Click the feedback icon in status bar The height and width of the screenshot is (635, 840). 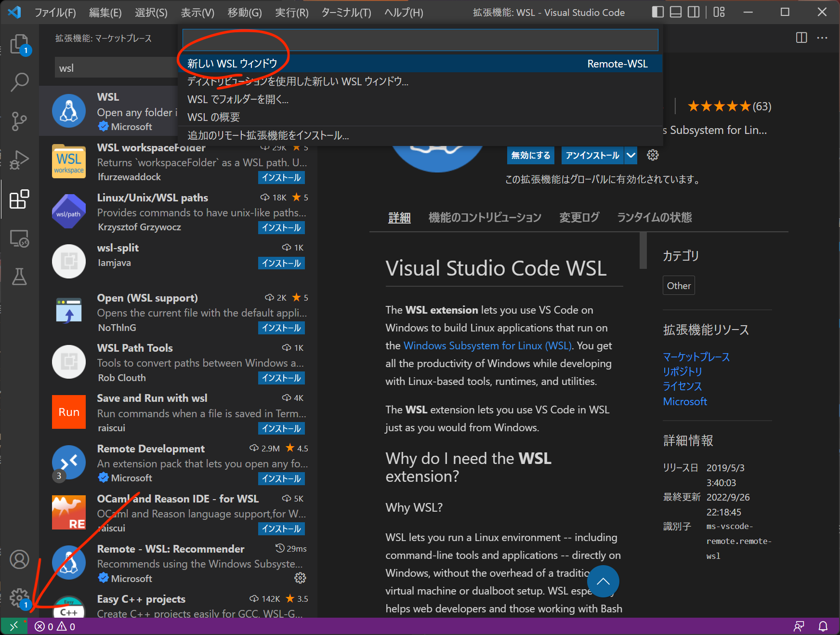pos(799,626)
